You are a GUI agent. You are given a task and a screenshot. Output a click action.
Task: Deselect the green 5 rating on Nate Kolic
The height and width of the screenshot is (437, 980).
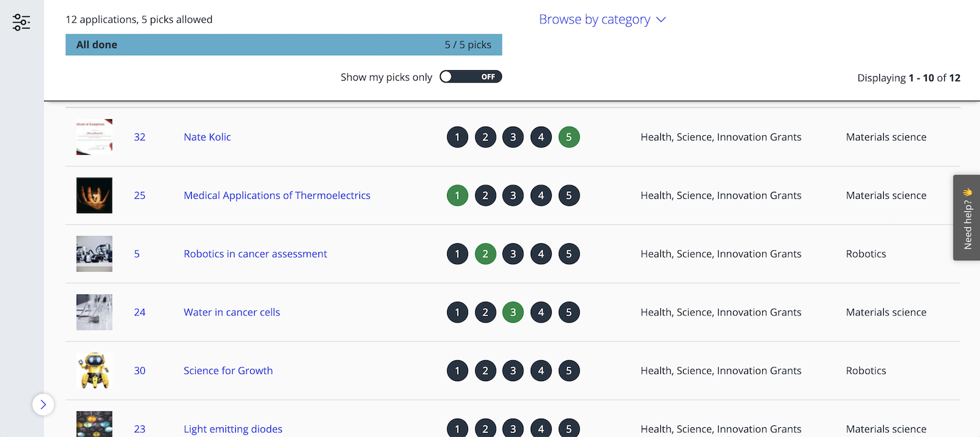tap(569, 137)
